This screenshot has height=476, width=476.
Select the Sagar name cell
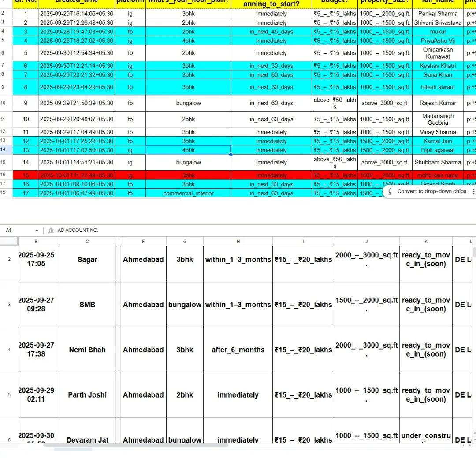click(87, 260)
